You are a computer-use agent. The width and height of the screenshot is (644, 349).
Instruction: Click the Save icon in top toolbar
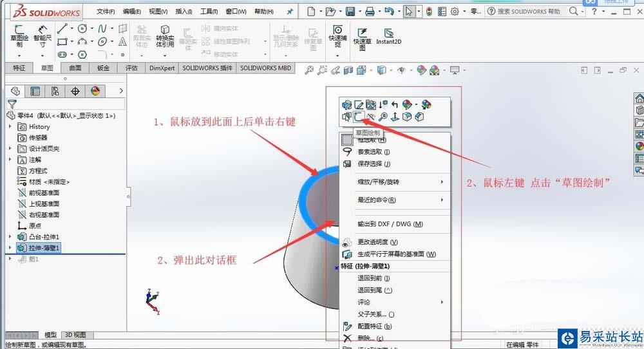[350, 12]
